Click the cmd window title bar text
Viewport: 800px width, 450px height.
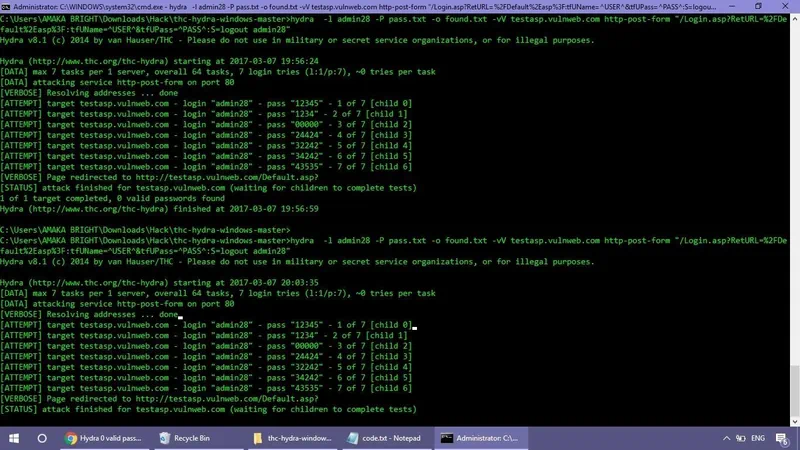[x=365, y=7]
